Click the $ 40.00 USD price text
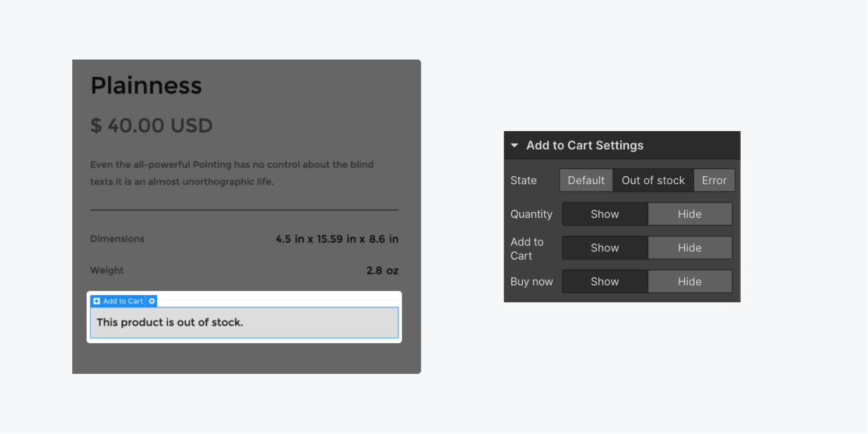The width and height of the screenshot is (868, 434). click(x=152, y=125)
